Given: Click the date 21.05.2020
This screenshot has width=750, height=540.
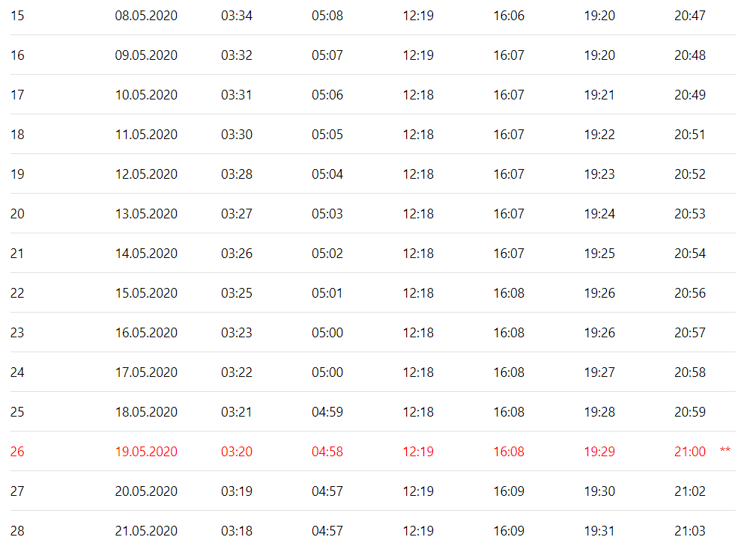Looking at the screenshot, I should point(146,530).
